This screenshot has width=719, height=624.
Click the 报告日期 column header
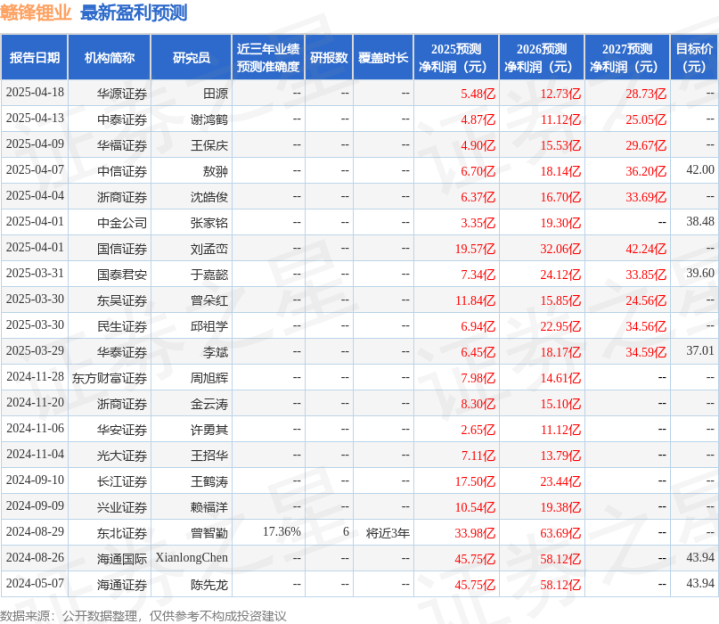[x=34, y=57]
